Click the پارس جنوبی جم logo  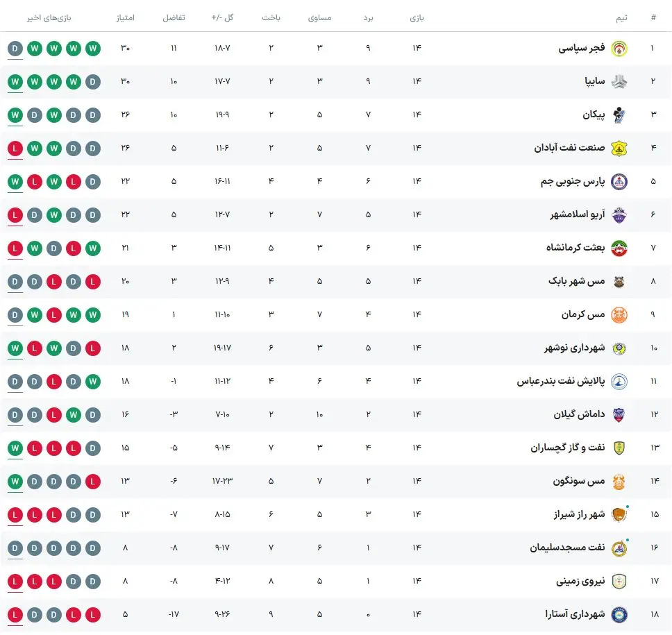coord(619,182)
